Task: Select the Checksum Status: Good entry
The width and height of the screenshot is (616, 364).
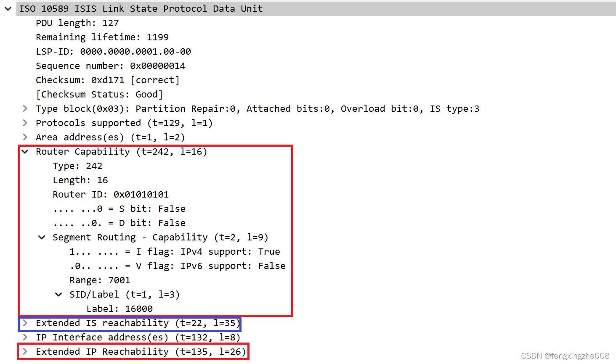Action: [99, 94]
